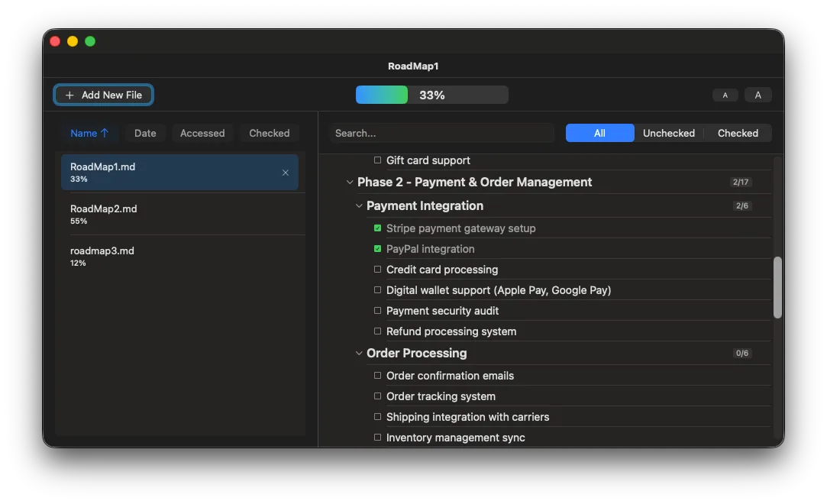Check Refund processing system
This screenshot has height=504, width=827.
pyautogui.click(x=378, y=331)
